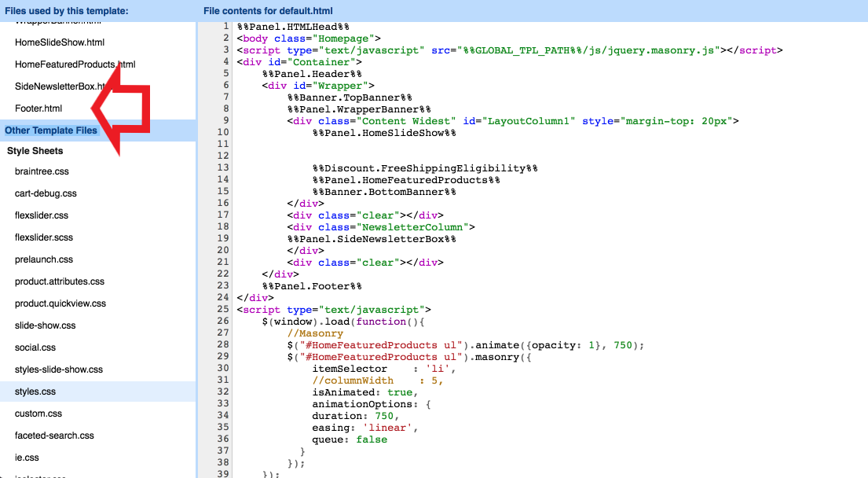This screenshot has width=868, height=478.
Task: Open Footer.html template file
Action: 38,108
